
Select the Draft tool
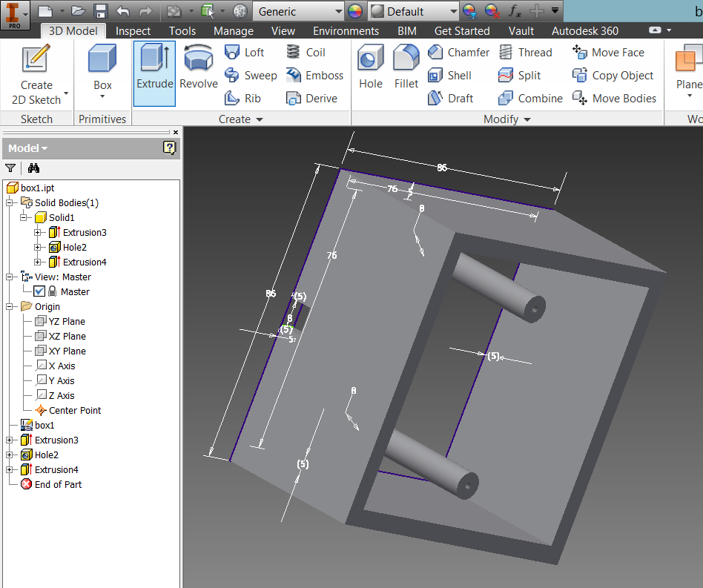(x=450, y=98)
